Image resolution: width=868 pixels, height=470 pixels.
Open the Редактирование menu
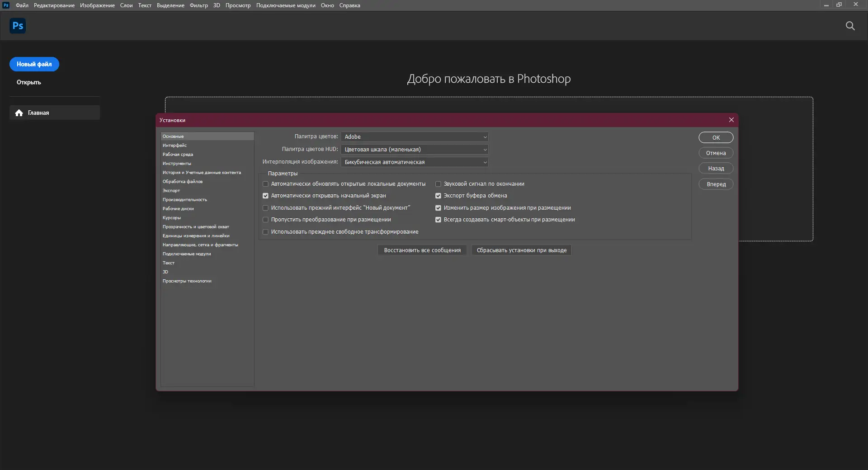[54, 5]
